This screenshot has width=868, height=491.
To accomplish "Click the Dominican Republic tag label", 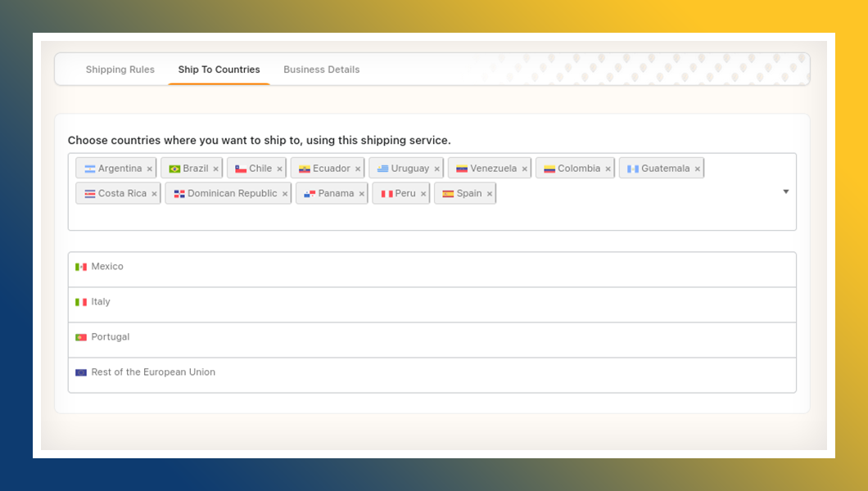I will pyautogui.click(x=233, y=193).
